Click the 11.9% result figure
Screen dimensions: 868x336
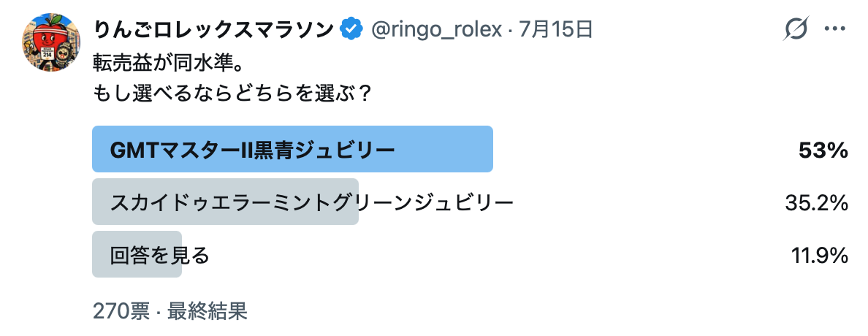(x=819, y=255)
